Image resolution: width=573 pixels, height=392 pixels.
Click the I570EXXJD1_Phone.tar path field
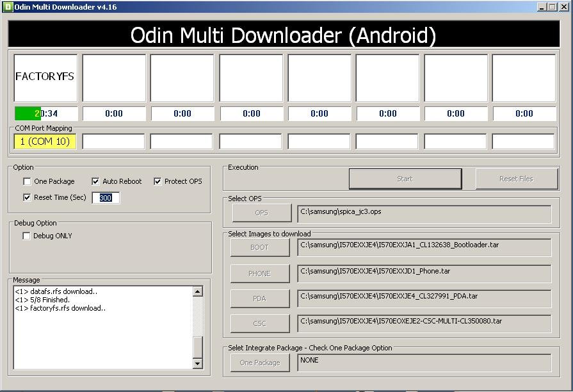[424, 274]
